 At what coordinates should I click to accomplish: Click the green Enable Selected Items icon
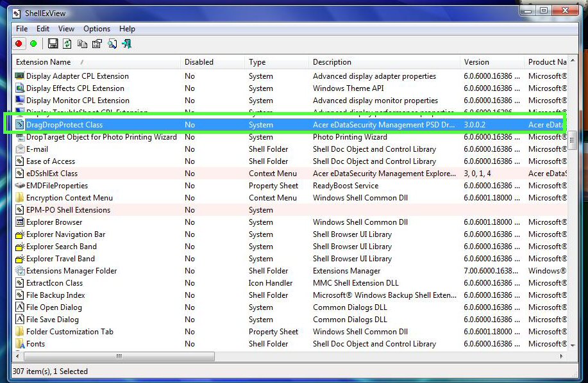(x=33, y=44)
